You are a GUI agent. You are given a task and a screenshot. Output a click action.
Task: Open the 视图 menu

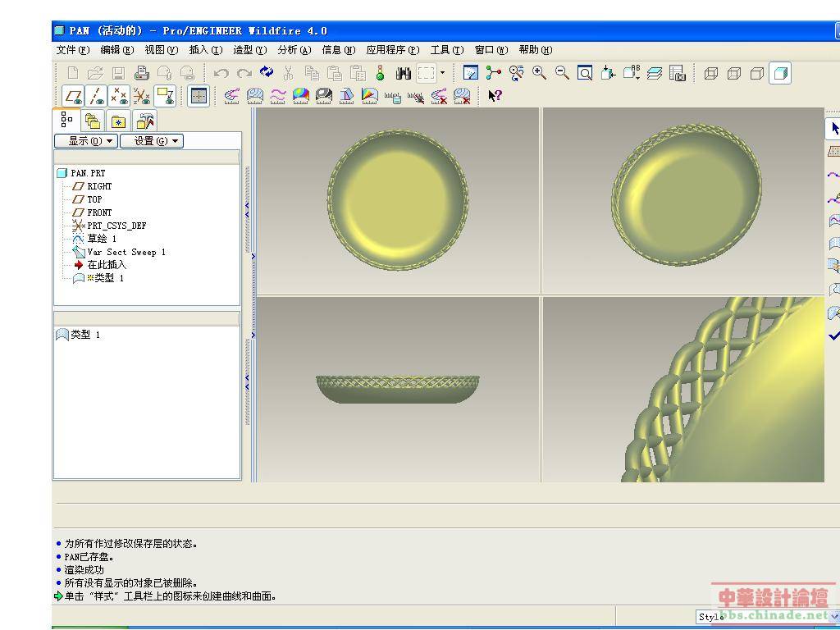point(162,50)
